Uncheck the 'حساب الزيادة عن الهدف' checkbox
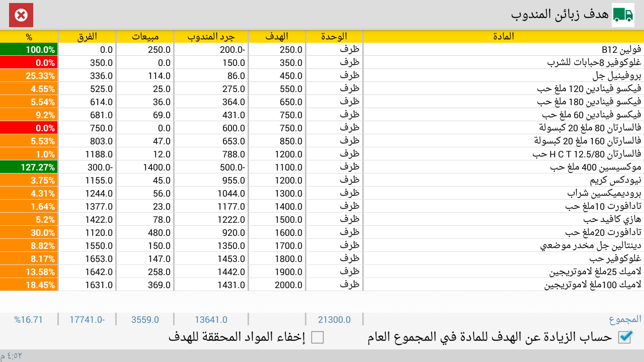The image size is (644, 362). pos(624,337)
